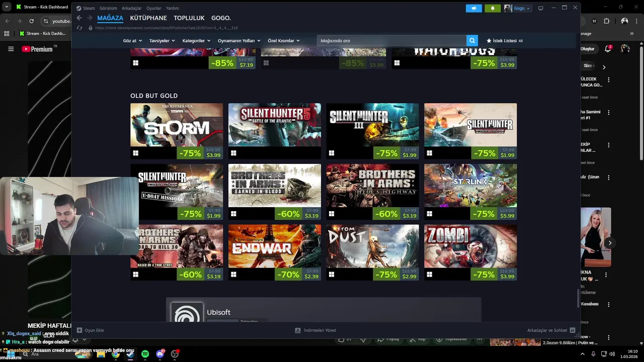Viewport: 644px width, 362px height.
Task: Open the Silent Hunter 5 game card
Action: [275, 131]
